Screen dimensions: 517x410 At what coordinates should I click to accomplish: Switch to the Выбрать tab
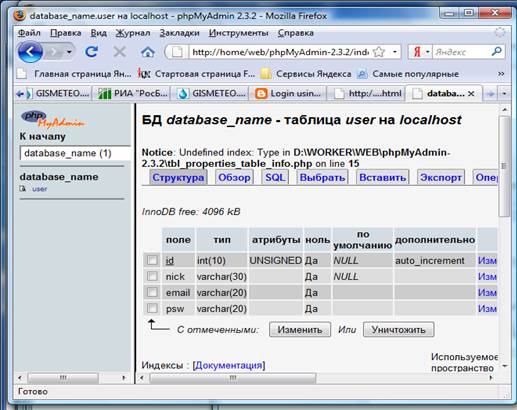click(322, 177)
